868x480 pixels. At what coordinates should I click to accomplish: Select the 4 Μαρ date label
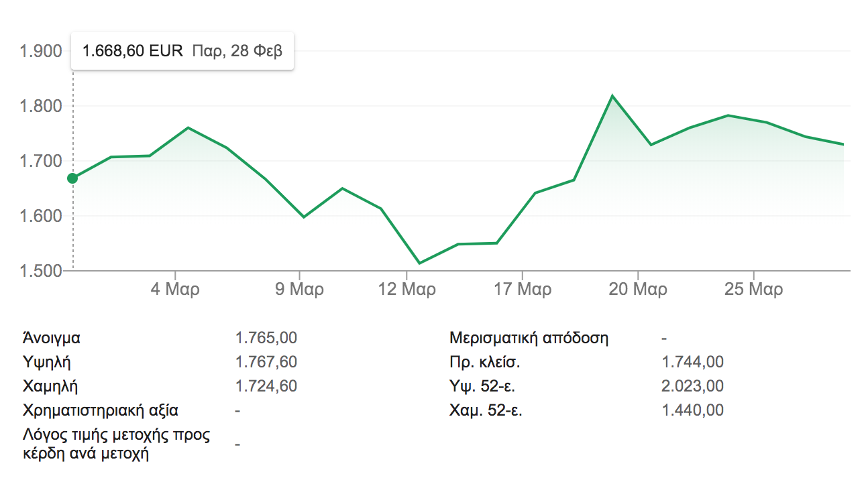175,290
